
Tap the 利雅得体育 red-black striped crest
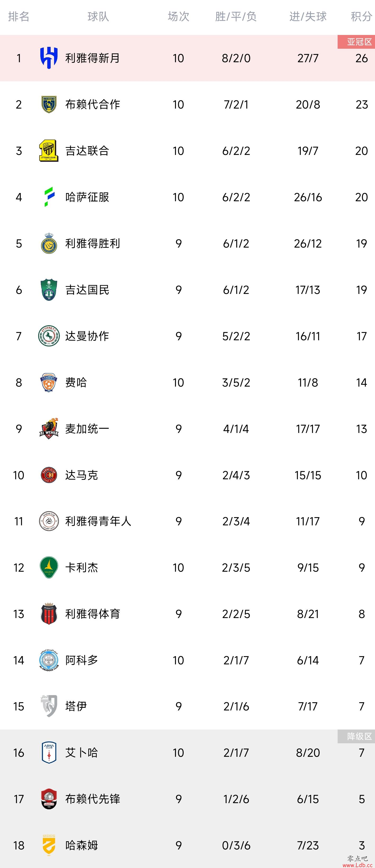(x=49, y=614)
